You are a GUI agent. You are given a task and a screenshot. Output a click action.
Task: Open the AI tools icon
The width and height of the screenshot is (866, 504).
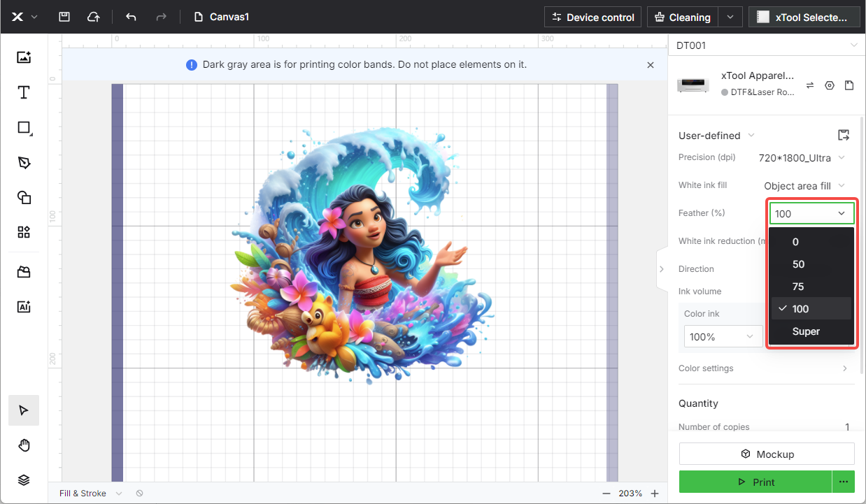[x=24, y=306]
